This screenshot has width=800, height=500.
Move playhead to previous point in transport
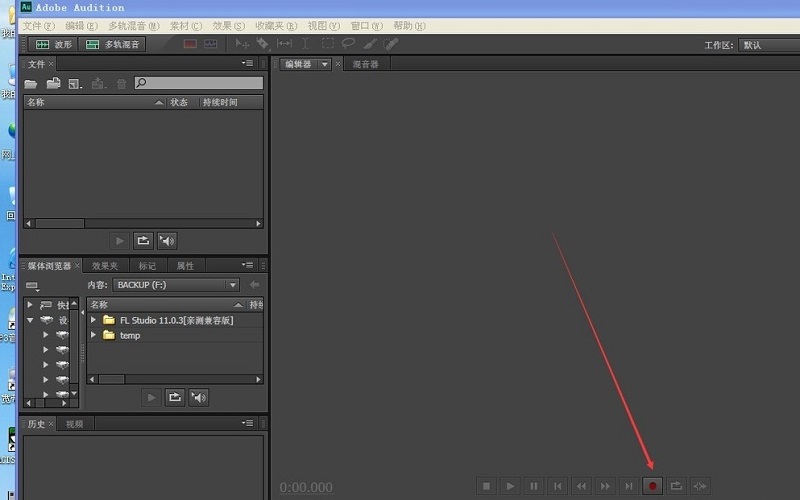(x=558, y=486)
